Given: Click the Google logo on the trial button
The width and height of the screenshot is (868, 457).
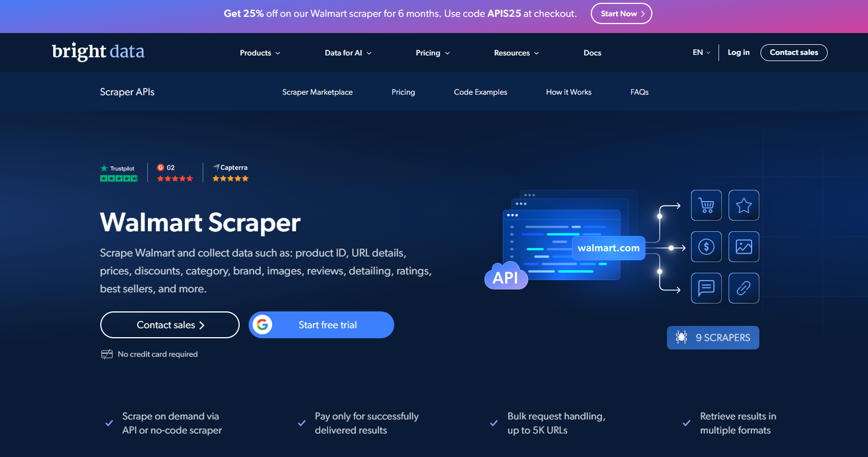Looking at the screenshot, I should (x=263, y=324).
